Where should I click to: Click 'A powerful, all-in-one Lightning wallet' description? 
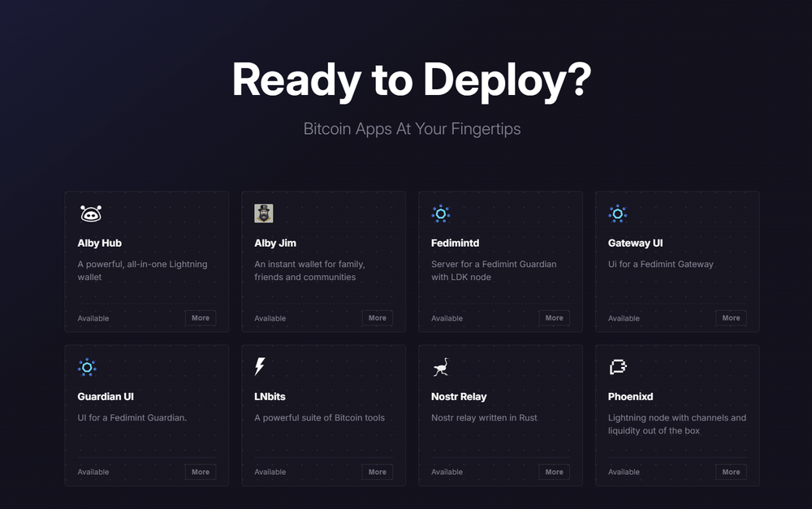tap(142, 270)
